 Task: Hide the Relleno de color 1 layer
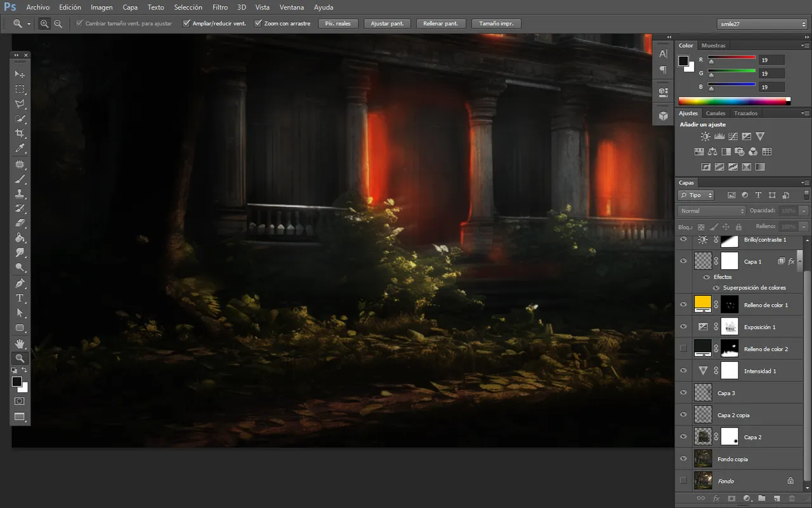point(683,305)
